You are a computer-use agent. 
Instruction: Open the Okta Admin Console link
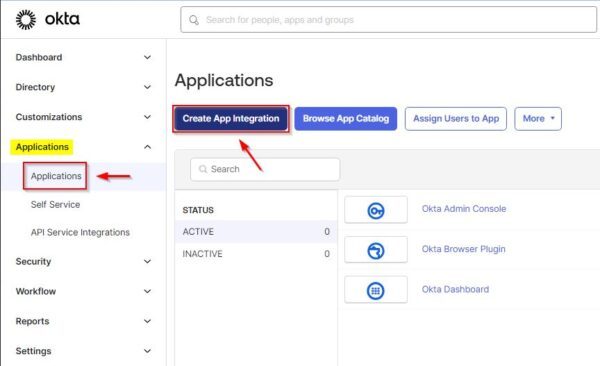[x=464, y=209]
